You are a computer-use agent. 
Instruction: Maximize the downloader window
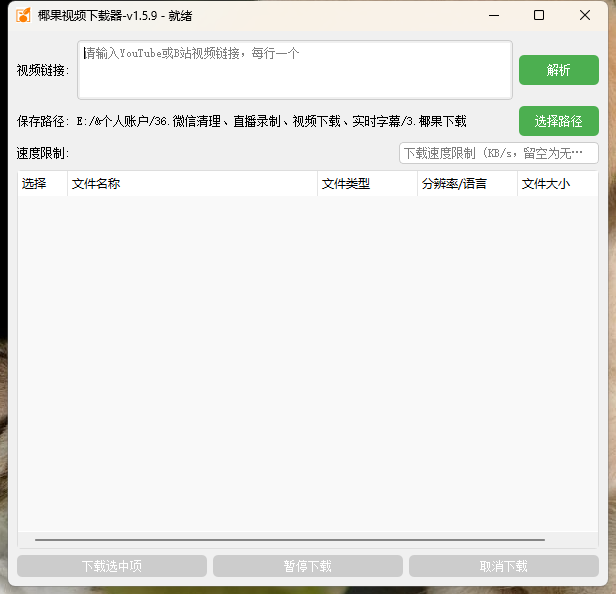point(539,15)
